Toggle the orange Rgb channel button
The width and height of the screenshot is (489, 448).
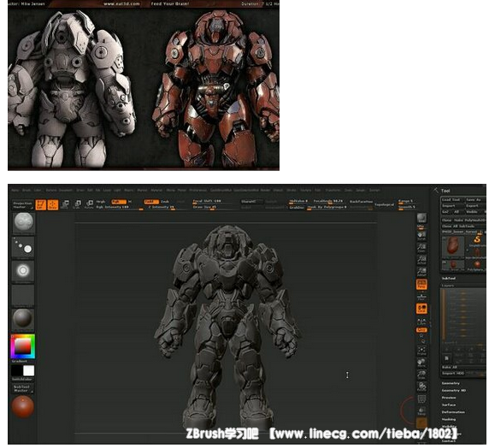pos(119,202)
